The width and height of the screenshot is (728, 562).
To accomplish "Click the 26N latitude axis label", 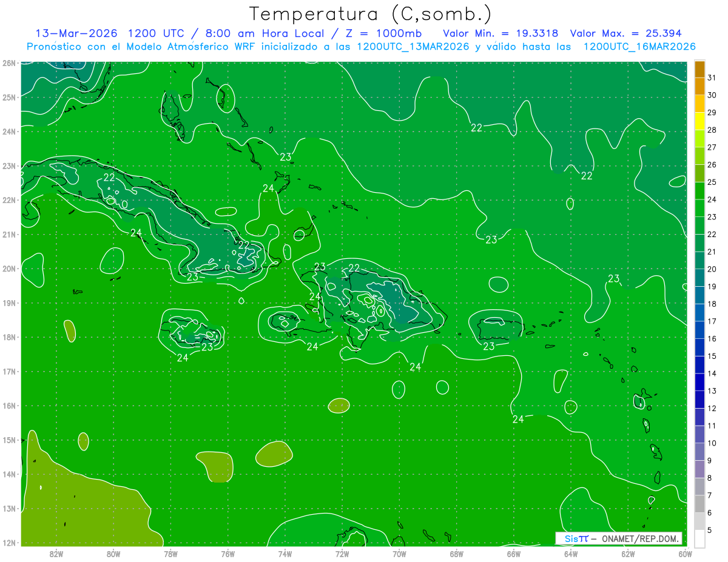I will 8,63.
